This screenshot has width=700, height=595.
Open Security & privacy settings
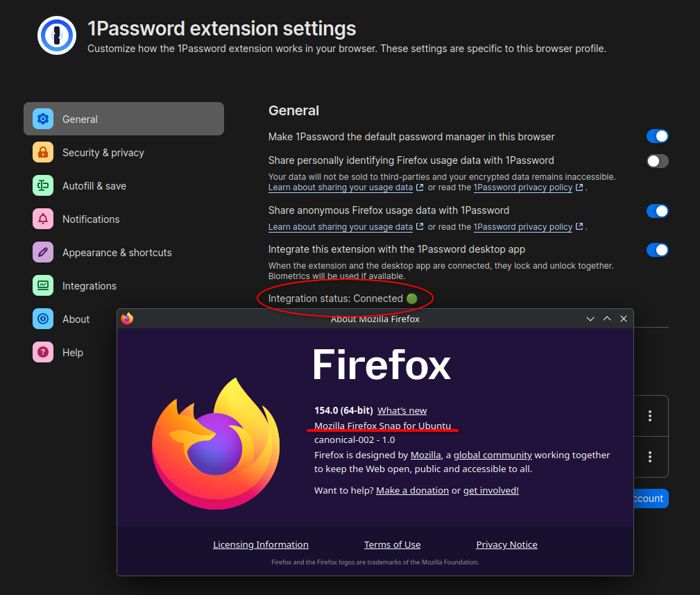pos(123,152)
